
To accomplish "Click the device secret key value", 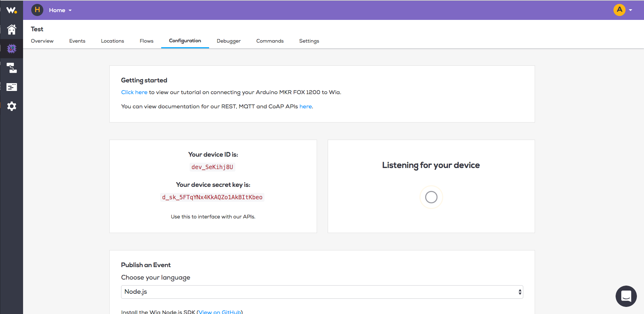I will pos(212,197).
